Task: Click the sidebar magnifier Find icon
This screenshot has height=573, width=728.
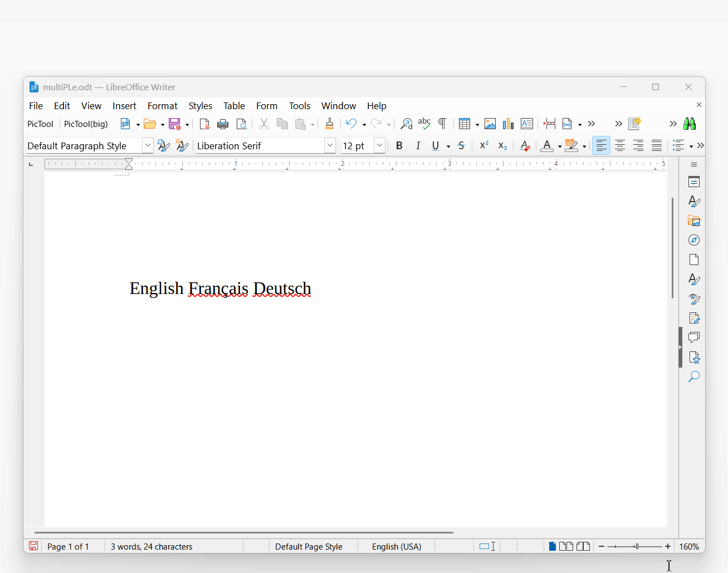Action: tap(694, 376)
